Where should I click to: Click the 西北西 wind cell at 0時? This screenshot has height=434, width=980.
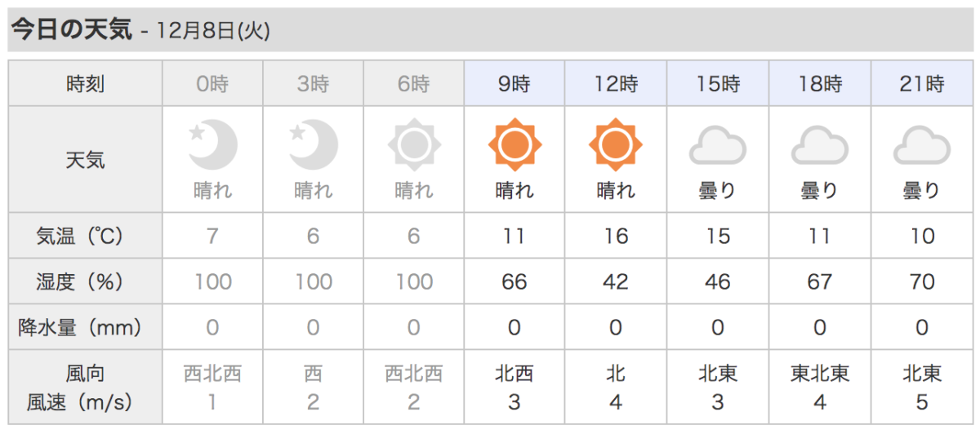tap(212, 374)
